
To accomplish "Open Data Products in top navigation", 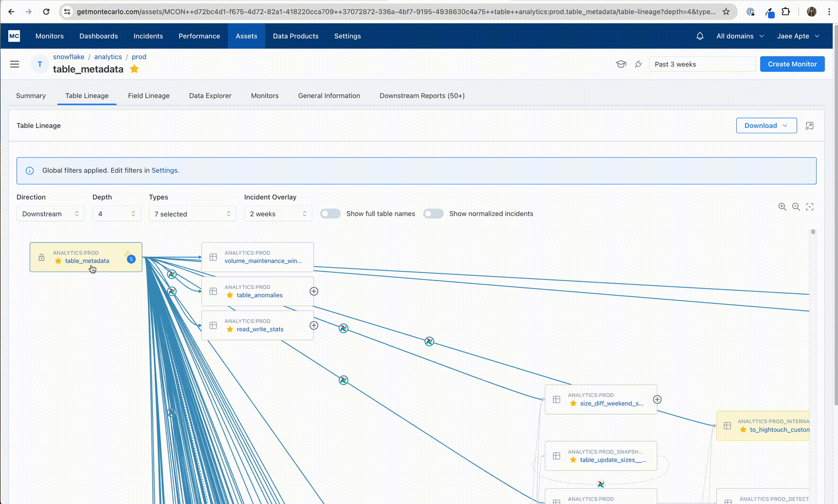I will 296,36.
